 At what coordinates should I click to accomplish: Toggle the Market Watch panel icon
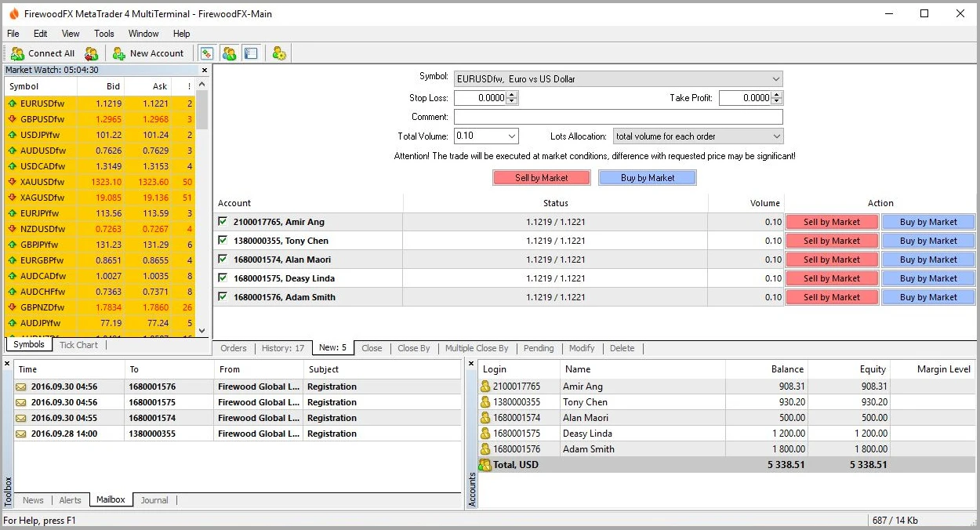206,53
